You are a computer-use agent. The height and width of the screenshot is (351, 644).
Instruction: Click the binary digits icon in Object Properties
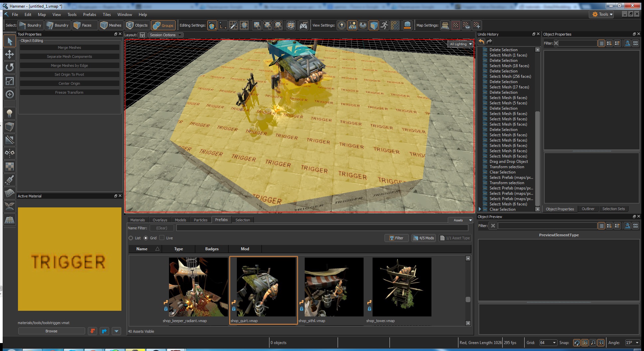click(x=635, y=43)
